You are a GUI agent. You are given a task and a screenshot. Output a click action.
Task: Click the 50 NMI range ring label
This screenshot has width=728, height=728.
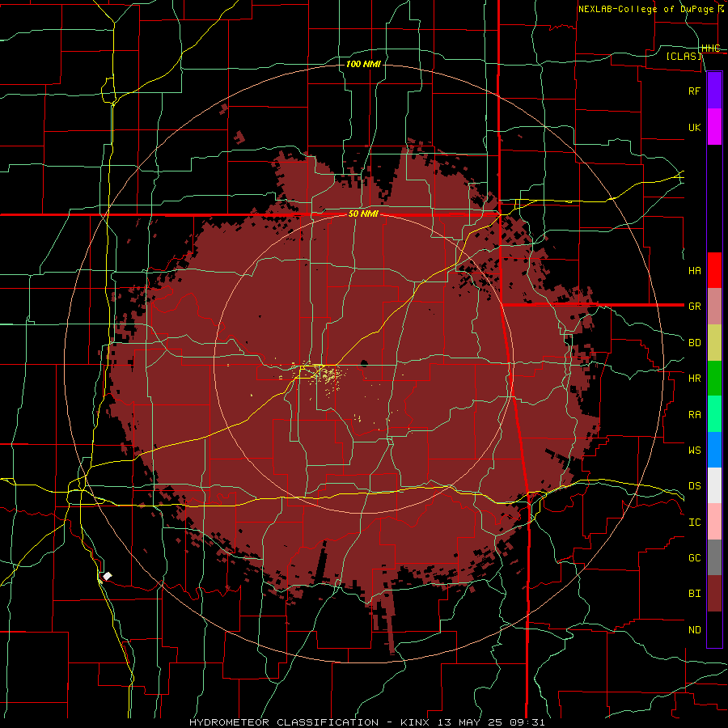click(363, 214)
